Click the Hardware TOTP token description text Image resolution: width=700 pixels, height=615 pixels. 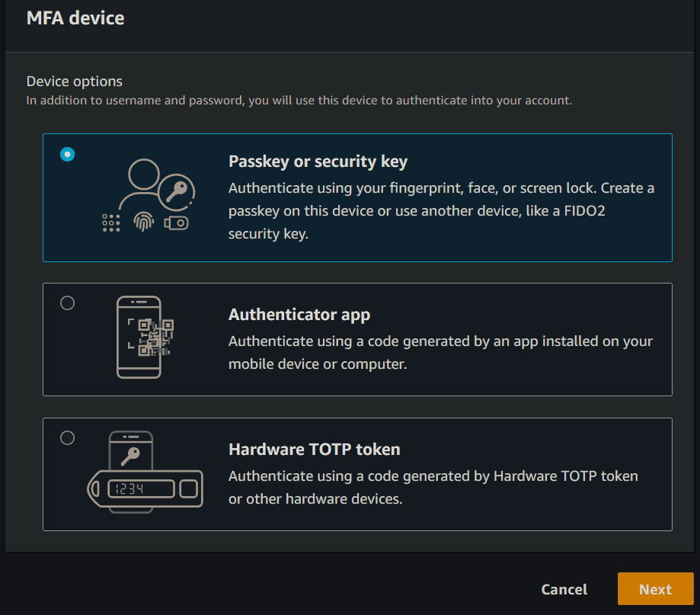(x=433, y=488)
